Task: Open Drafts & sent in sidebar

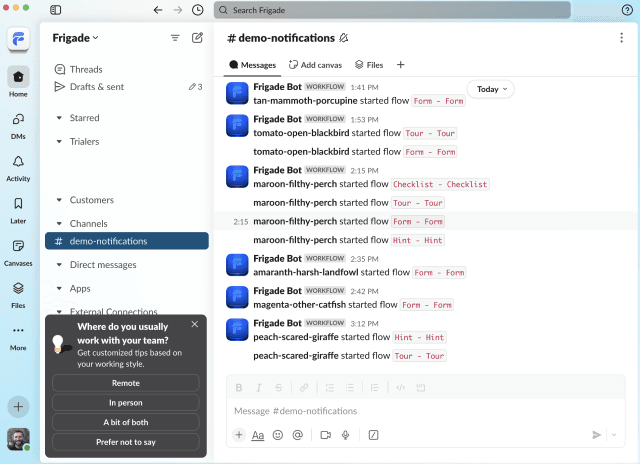Action: (x=127, y=87)
